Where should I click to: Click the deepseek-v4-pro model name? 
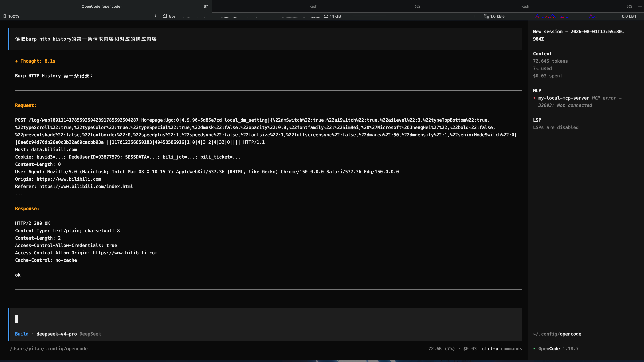[x=57, y=334]
